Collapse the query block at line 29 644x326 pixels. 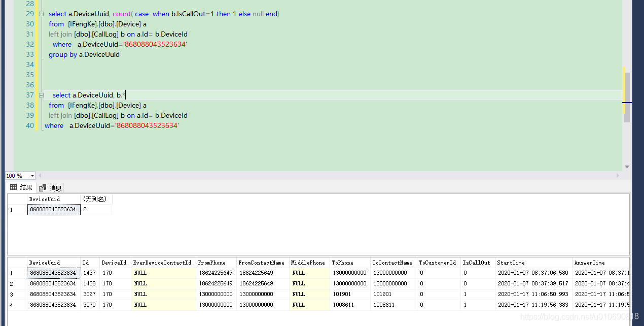41,14
